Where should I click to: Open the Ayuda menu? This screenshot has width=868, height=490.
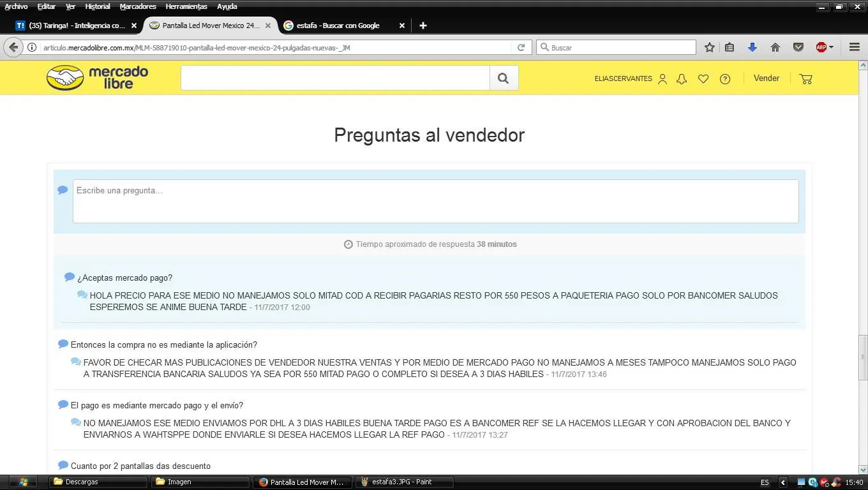point(227,6)
